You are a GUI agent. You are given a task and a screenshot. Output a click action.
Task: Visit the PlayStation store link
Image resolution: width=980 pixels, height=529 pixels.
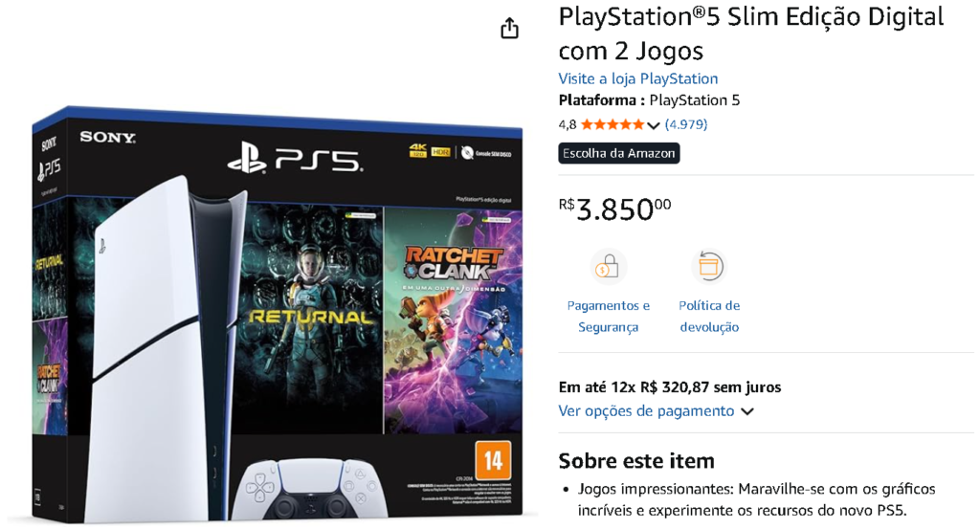pos(638,78)
